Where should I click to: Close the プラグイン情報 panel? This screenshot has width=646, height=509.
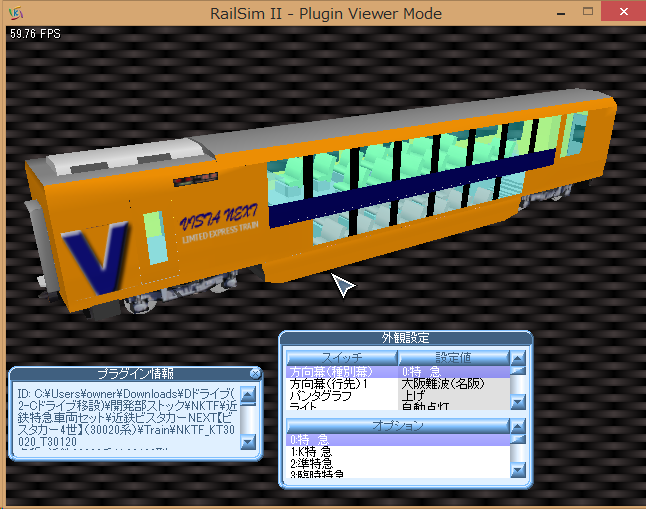click(255, 374)
